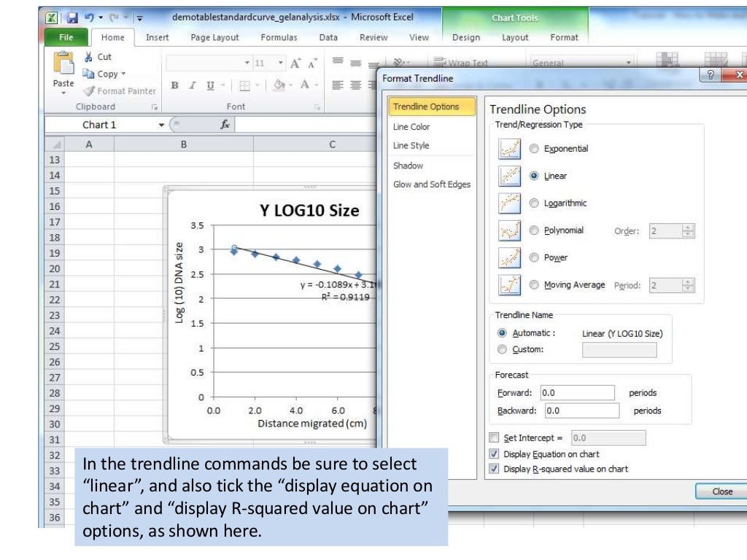747x560 pixels.
Task: Select the Polynomial radio button
Action: (x=534, y=230)
